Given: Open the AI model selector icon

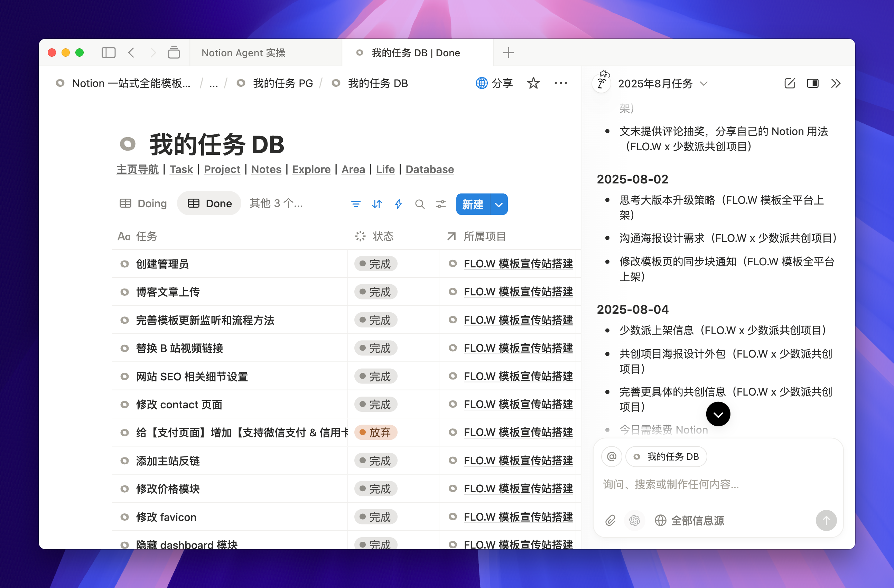Looking at the screenshot, I should [x=634, y=520].
